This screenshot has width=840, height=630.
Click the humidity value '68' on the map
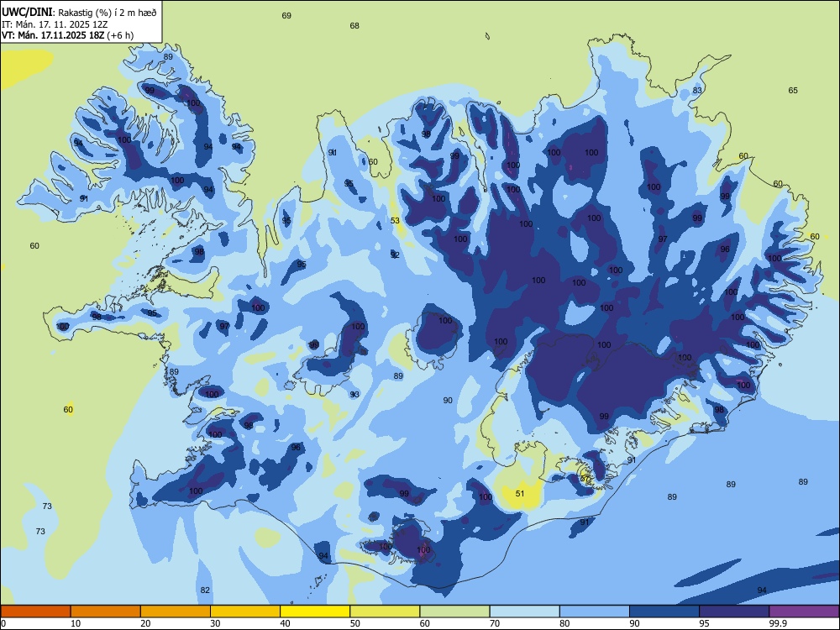coord(354,26)
